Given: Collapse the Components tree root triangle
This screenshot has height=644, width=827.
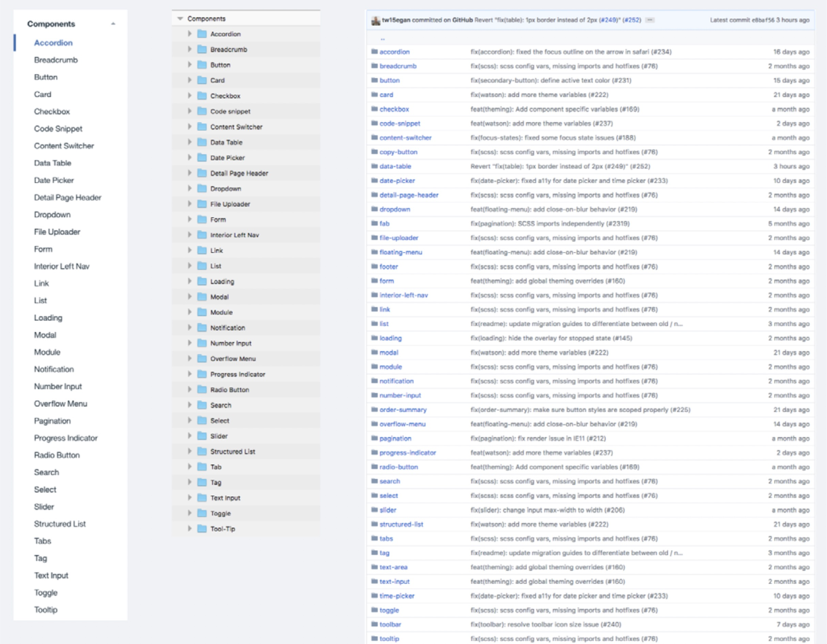Looking at the screenshot, I should point(180,18).
